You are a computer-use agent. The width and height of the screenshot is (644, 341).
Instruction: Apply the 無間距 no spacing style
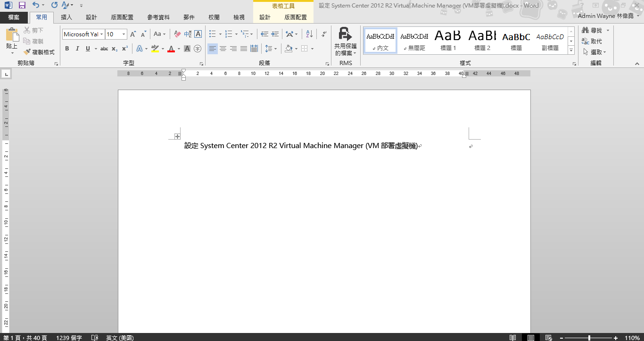point(414,40)
